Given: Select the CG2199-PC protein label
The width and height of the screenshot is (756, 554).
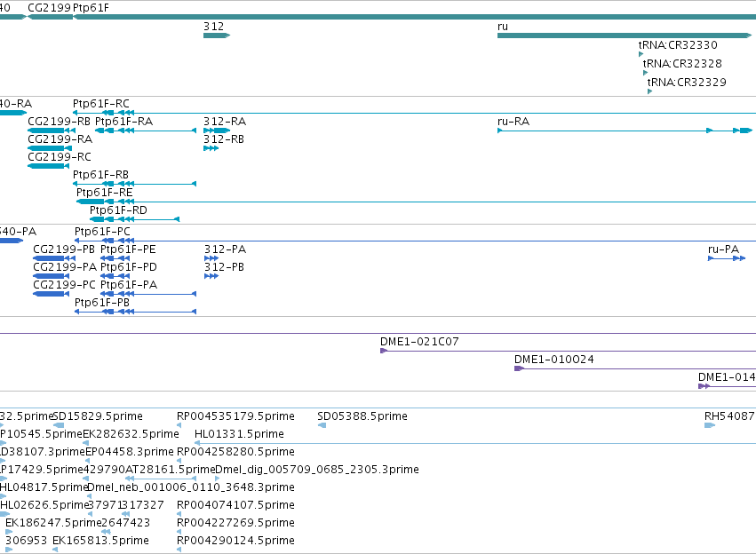Looking at the screenshot, I should 65,285.
